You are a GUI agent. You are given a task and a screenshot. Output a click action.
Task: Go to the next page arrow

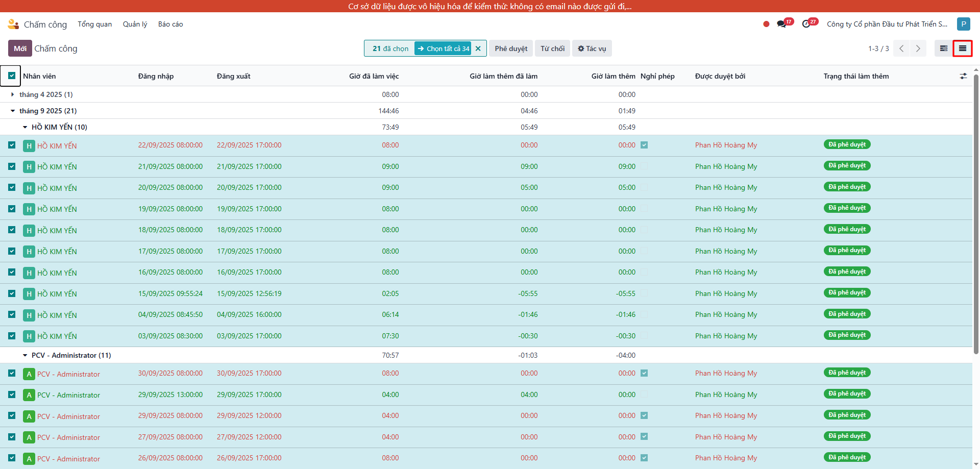(x=918, y=48)
